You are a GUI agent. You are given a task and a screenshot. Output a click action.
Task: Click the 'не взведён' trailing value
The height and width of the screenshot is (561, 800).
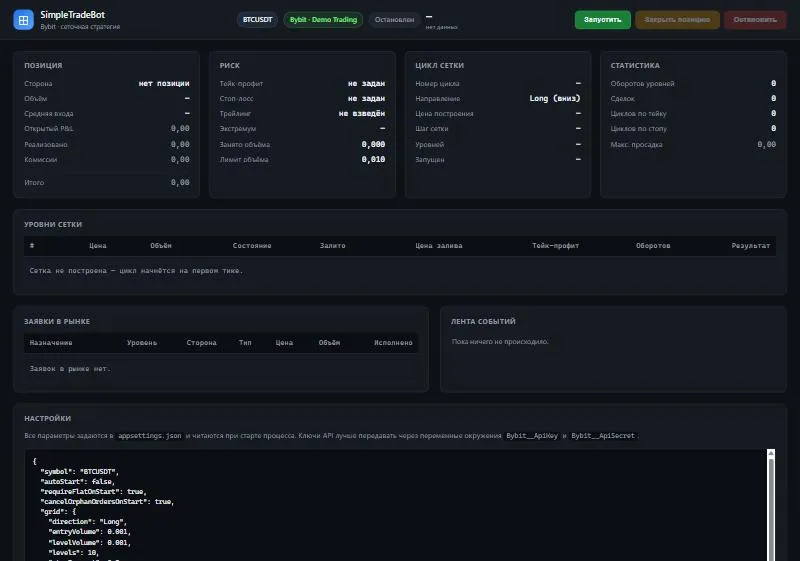(x=362, y=113)
